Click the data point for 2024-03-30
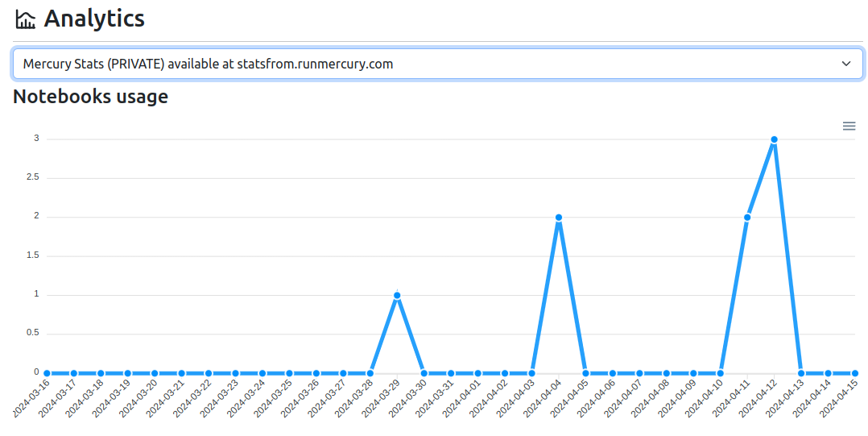The width and height of the screenshot is (868, 436). pyautogui.click(x=424, y=373)
